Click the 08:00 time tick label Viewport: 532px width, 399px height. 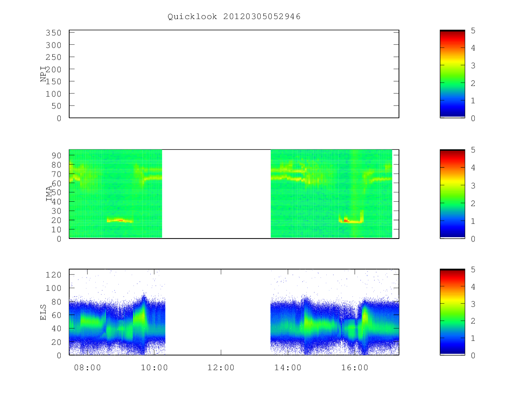(87, 368)
